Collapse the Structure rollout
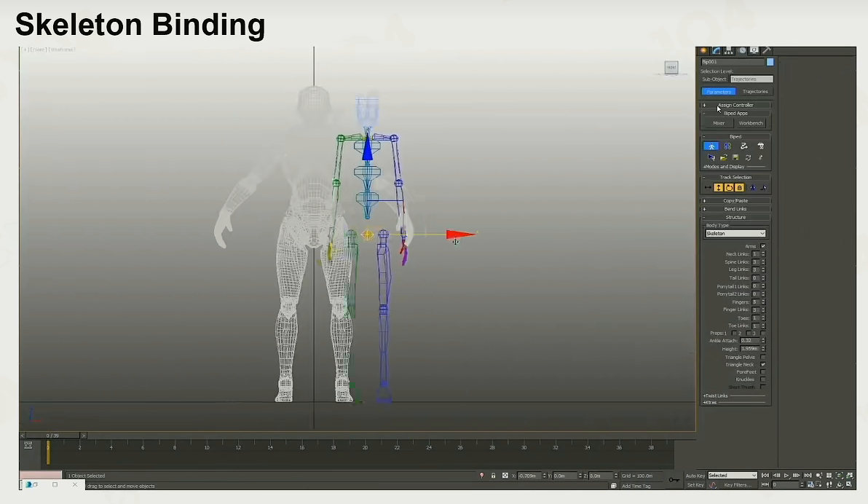The height and width of the screenshot is (504, 868). 735,217
